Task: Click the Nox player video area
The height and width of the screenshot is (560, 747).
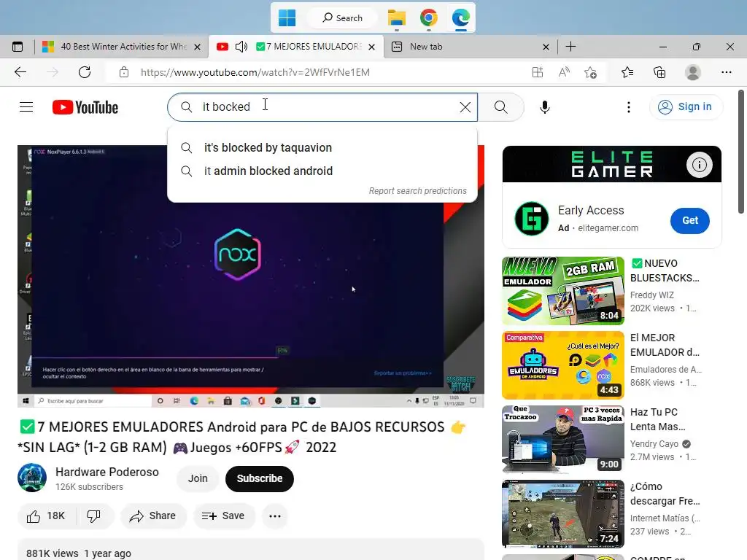Action: 251,276
